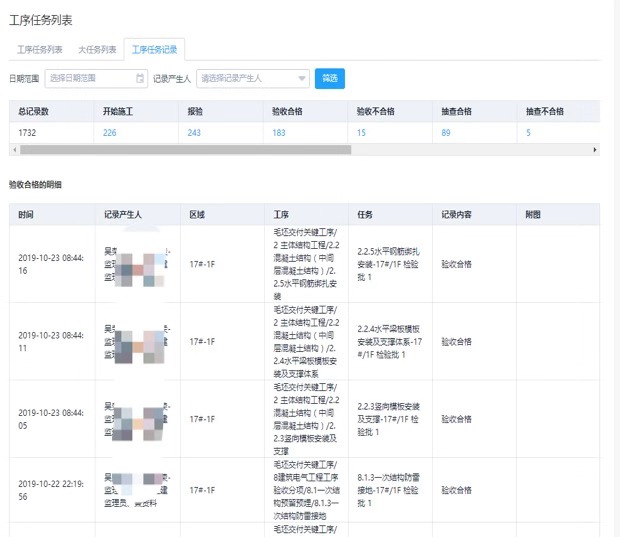Image resolution: width=620 pixels, height=537 pixels.
Task: Click the 243 link under 报验
Action: 194,132
